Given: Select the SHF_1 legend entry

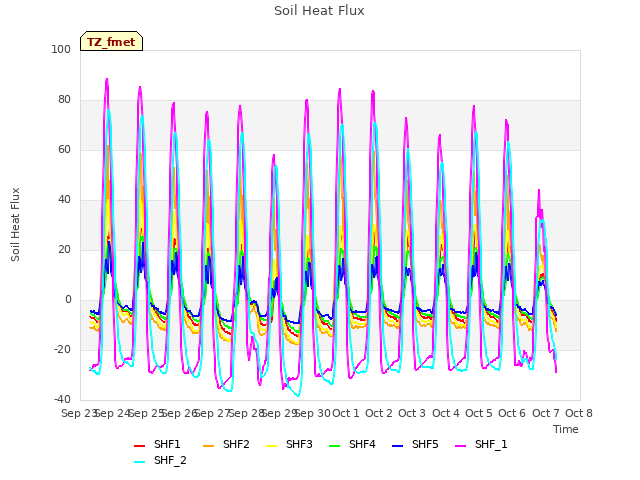Looking at the screenshot, I should [x=481, y=444].
